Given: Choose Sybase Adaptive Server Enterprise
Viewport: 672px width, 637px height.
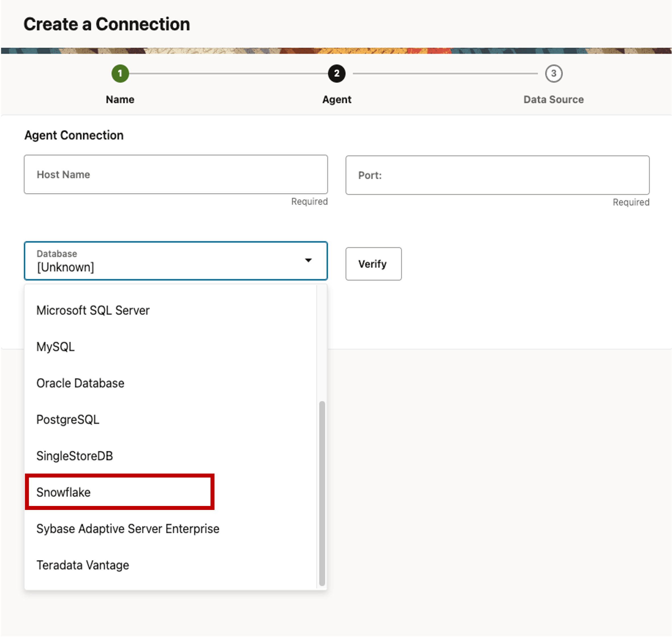Looking at the screenshot, I should (128, 529).
